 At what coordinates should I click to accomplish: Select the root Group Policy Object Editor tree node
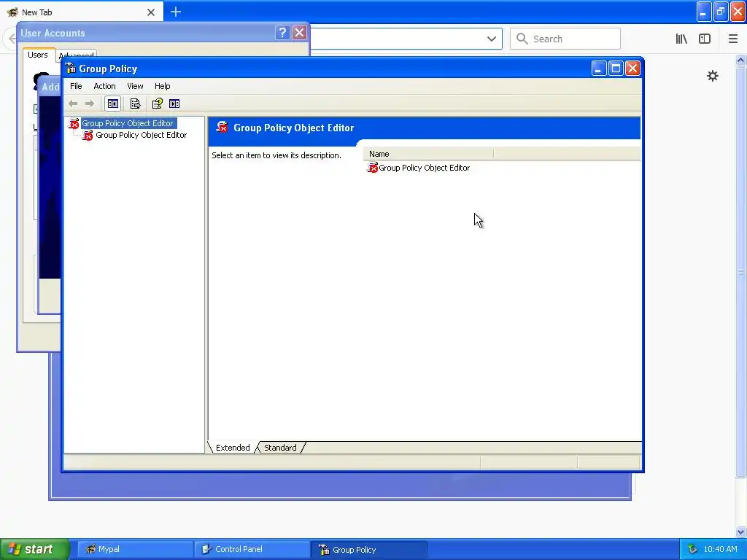click(x=127, y=123)
